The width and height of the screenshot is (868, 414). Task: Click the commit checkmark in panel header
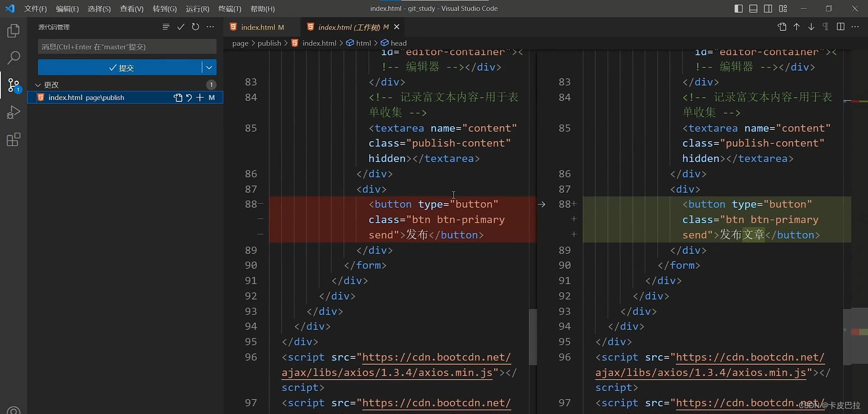coord(181,27)
